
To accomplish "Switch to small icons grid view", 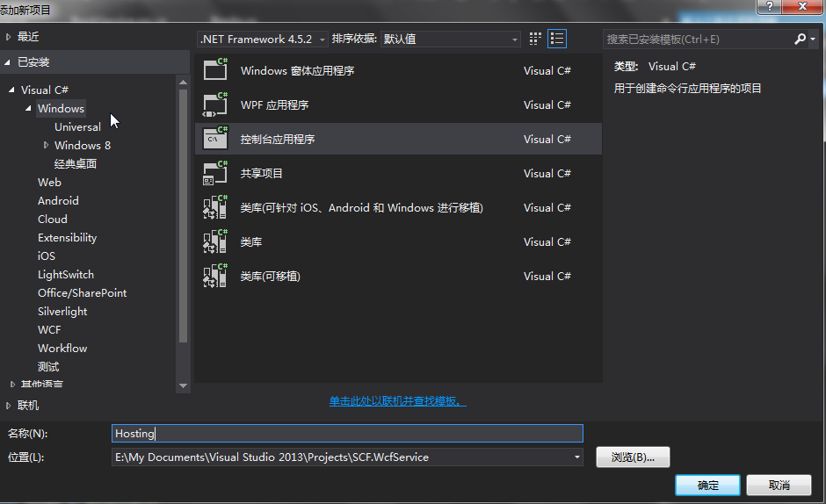I will click(535, 39).
